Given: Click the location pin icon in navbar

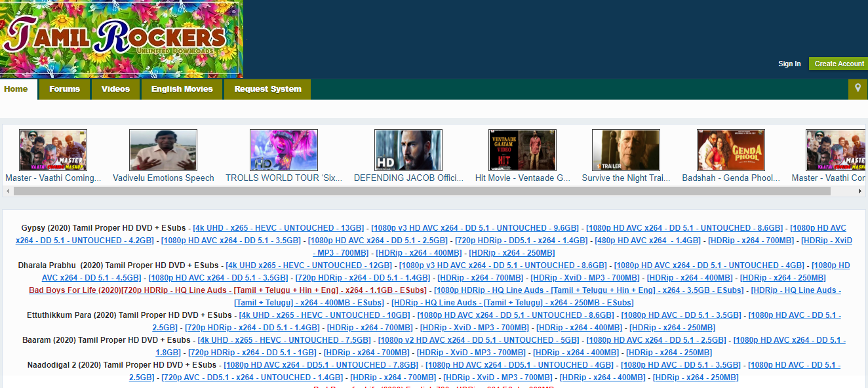Looking at the screenshot, I should (858, 88).
